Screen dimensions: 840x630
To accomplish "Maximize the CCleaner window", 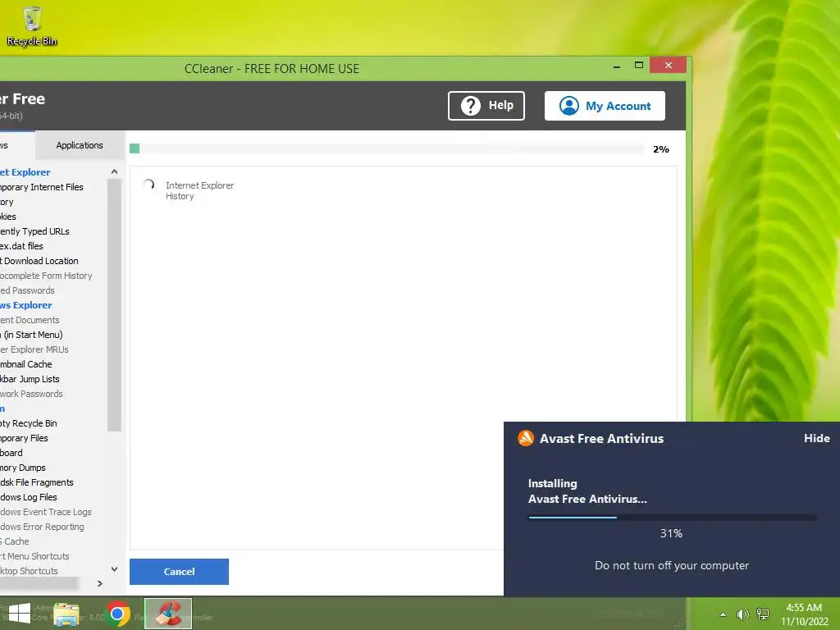I will click(638, 66).
